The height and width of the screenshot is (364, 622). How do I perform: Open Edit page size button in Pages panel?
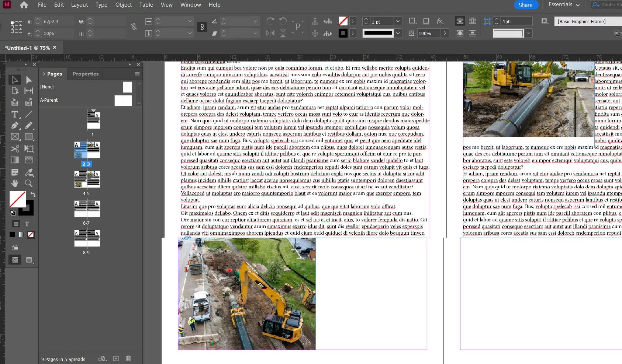click(102, 358)
